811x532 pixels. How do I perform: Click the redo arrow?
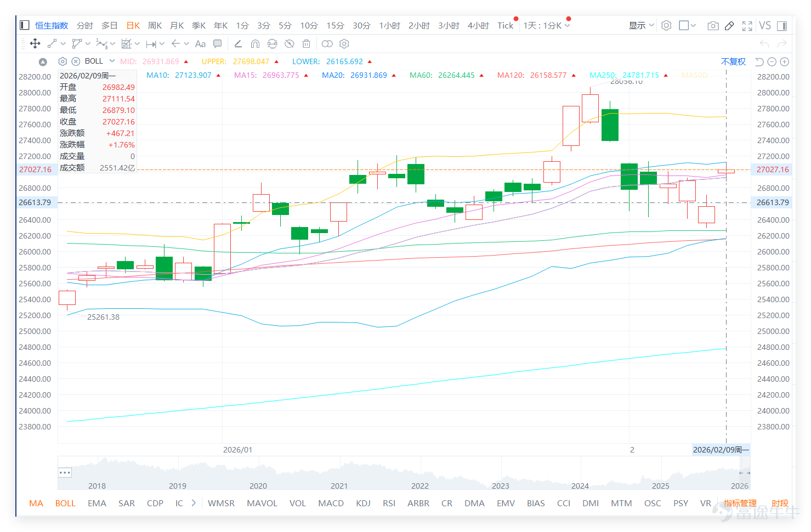pyautogui.click(x=782, y=43)
